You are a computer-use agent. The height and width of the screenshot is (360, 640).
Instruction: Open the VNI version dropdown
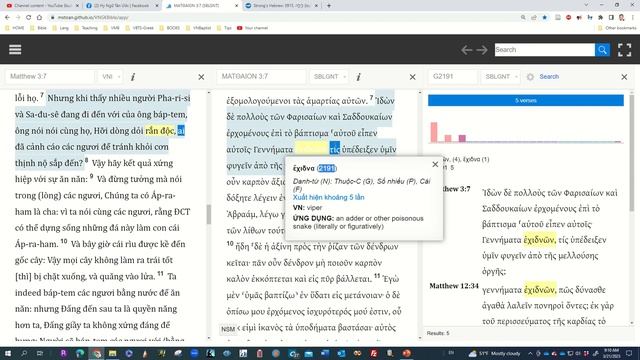point(110,77)
